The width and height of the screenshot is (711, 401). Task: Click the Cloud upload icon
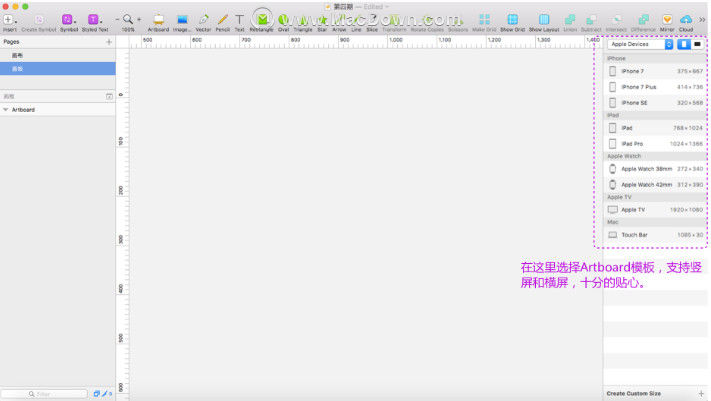[686, 22]
